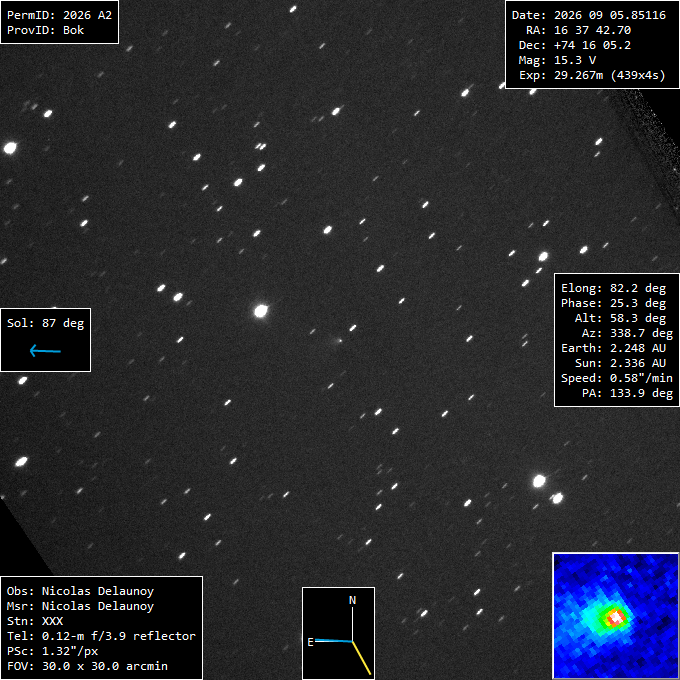The height and width of the screenshot is (680, 680).
Task: Click the FOV 30.0 x 30.0 arcmin line
Action: (x=87, y=666)
